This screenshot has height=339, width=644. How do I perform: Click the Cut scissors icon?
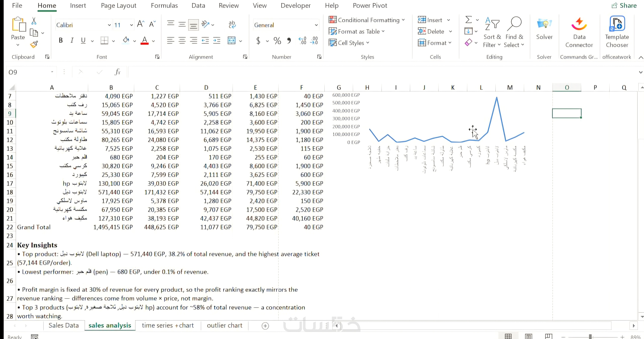(34, 21)
